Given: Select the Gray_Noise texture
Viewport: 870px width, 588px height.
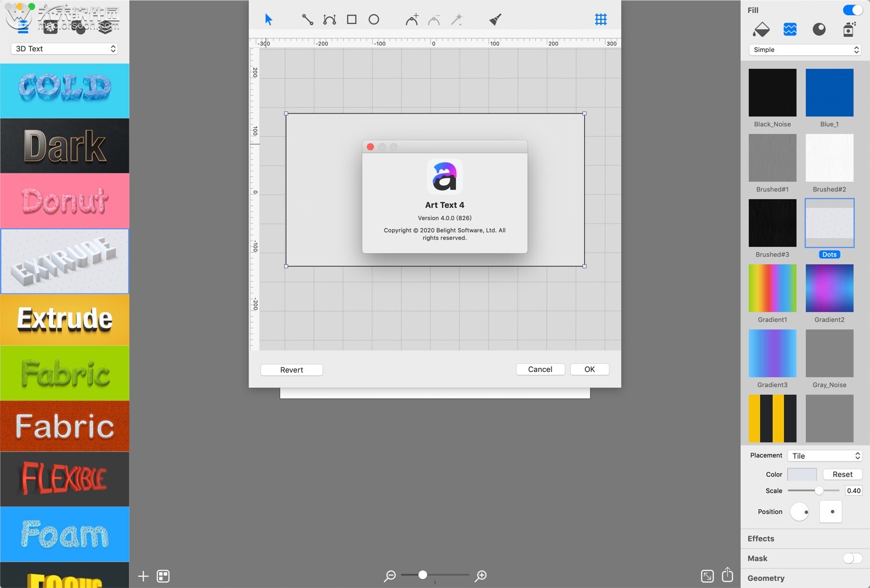Looking at the screenshot, I should click(829, 353).
